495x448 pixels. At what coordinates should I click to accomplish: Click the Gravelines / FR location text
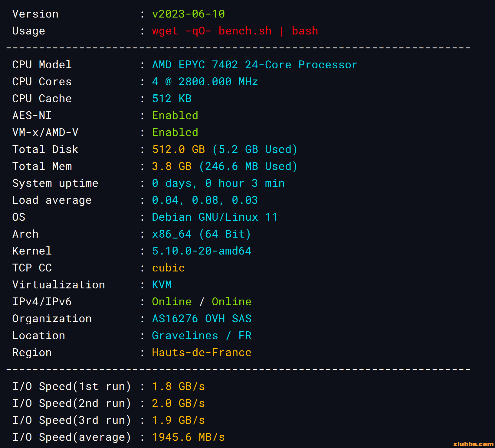[202, 336]
